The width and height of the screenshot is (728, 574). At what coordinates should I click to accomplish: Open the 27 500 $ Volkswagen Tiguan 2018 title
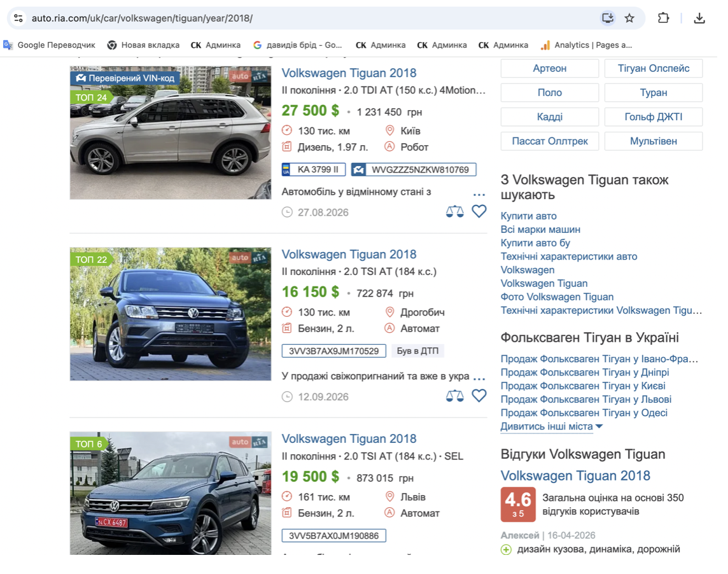click(x=349, y=73)
